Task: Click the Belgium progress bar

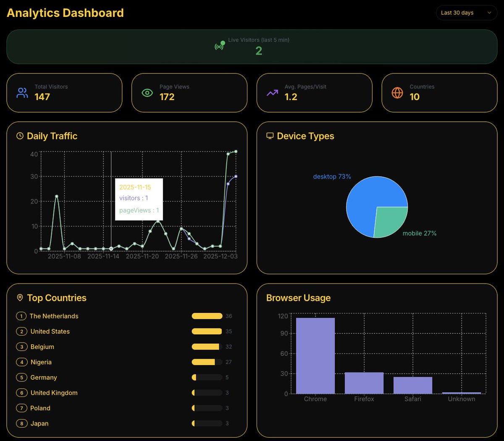Action: (x=207, y=347)
